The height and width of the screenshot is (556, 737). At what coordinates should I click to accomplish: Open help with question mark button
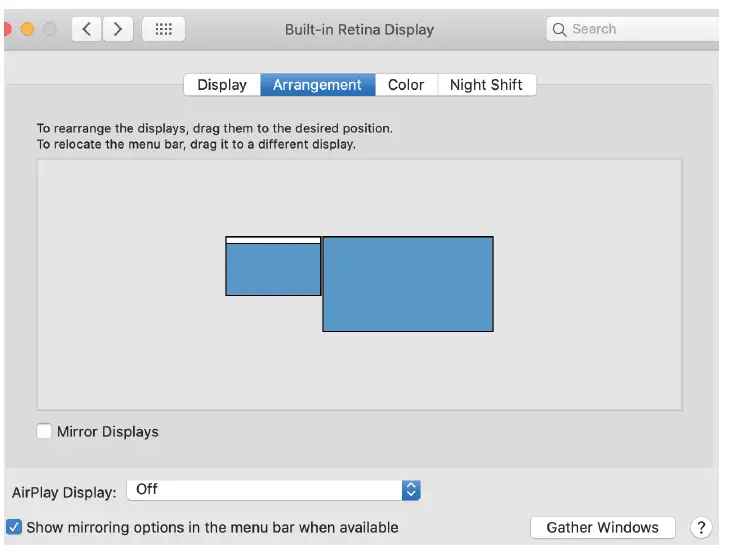click(701, 527)
